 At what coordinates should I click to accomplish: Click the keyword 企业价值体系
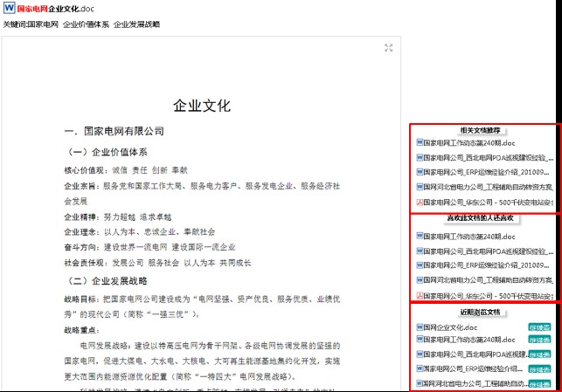tap(86, 24)
